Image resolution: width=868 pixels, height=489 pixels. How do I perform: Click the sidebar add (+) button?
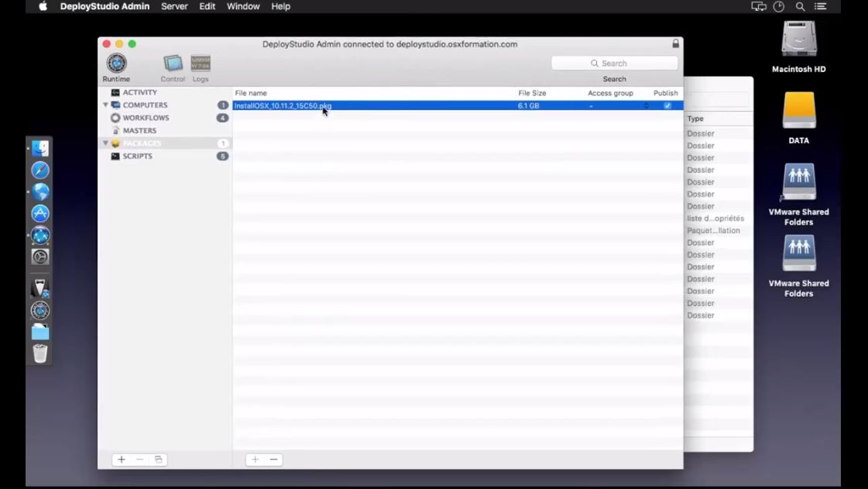122,460
